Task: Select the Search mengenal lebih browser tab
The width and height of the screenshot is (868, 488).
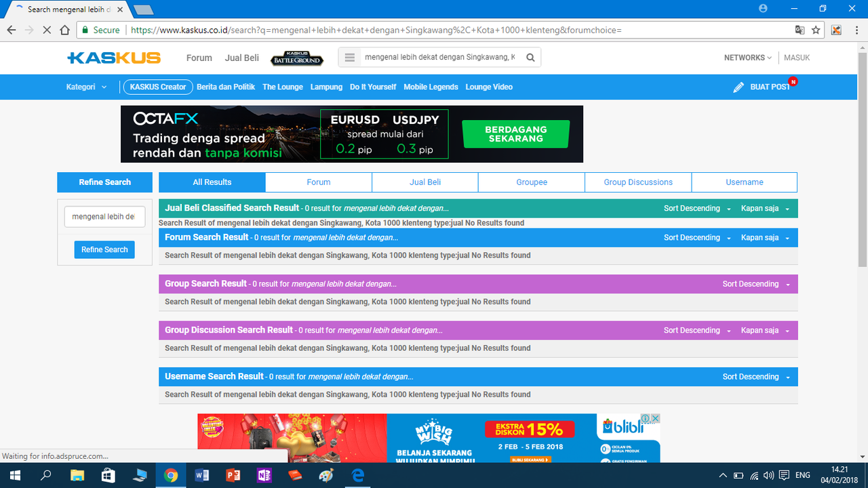Action: point(68,9)
